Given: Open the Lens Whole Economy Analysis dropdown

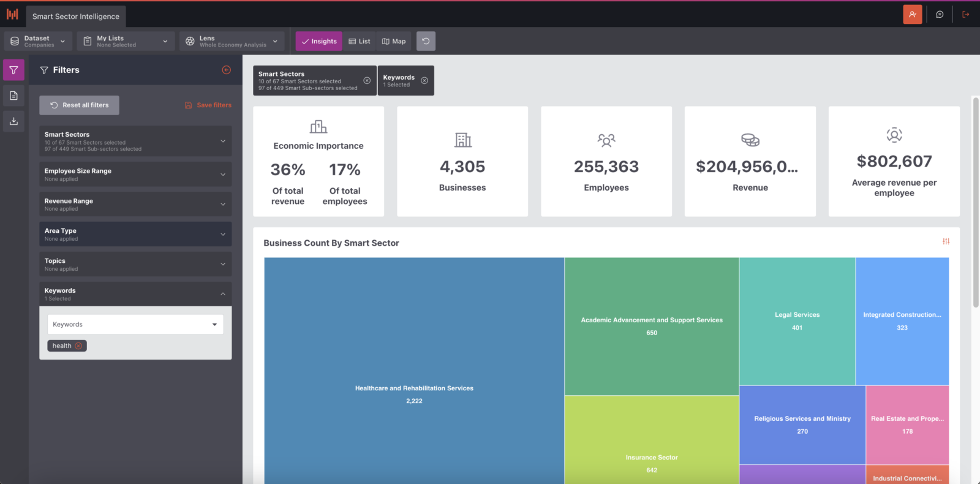Looking at the screenshot, I should [232, 41].
